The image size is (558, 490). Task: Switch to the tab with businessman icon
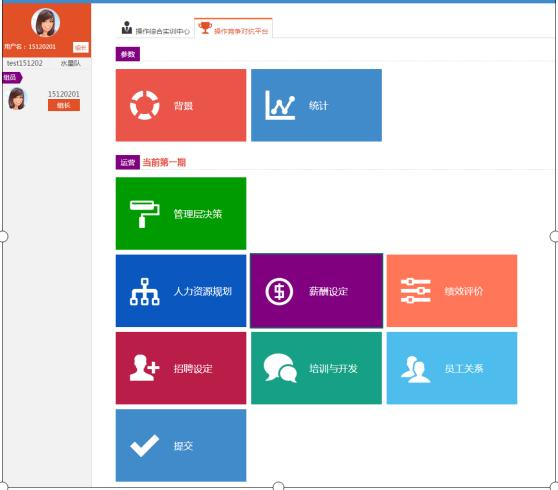click(156, 28)
